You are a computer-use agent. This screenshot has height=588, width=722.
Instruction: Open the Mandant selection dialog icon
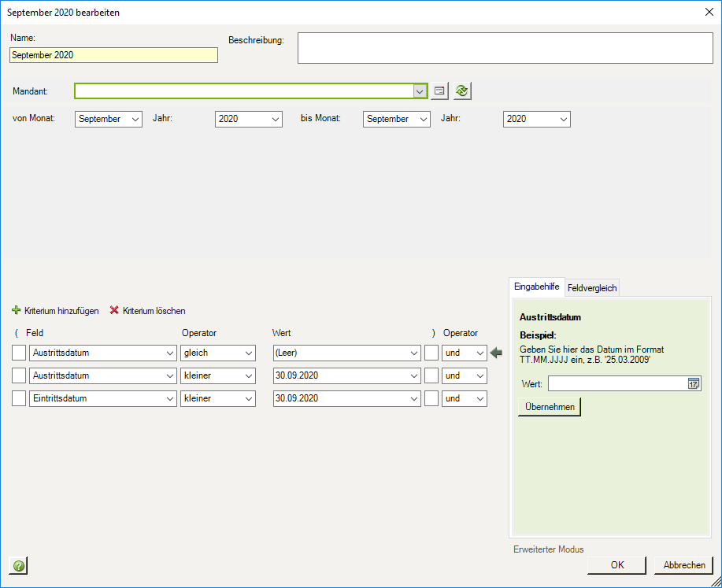(440, 91)
